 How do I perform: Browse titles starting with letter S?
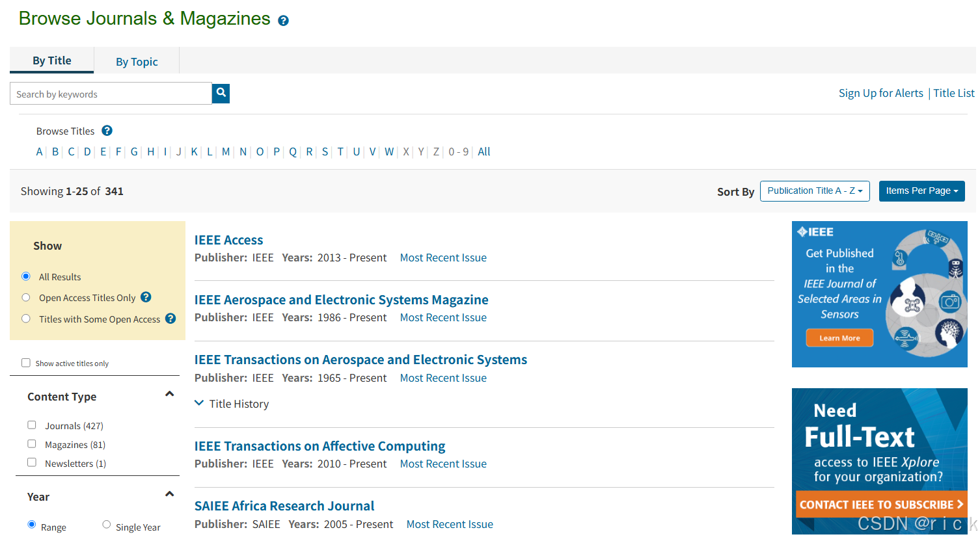tap(325, 152)
